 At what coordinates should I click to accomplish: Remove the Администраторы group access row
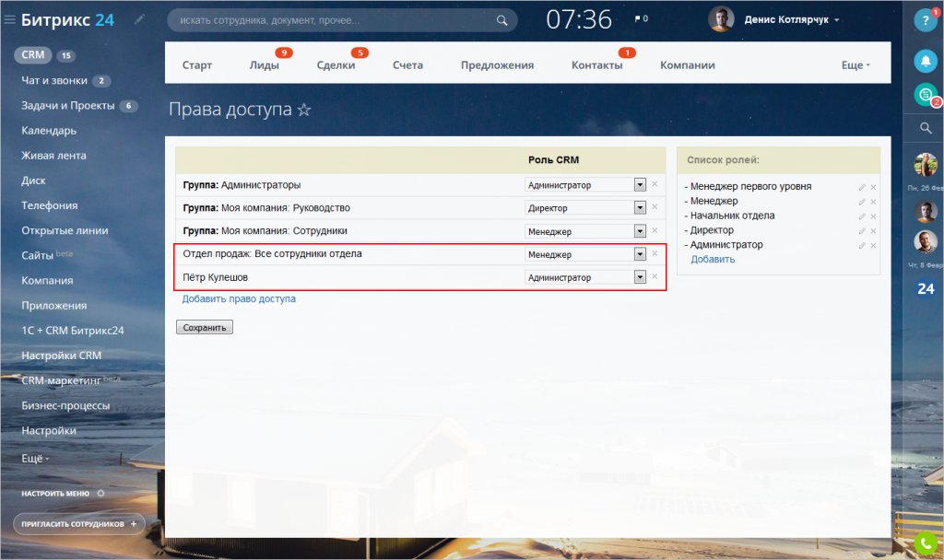655,184
